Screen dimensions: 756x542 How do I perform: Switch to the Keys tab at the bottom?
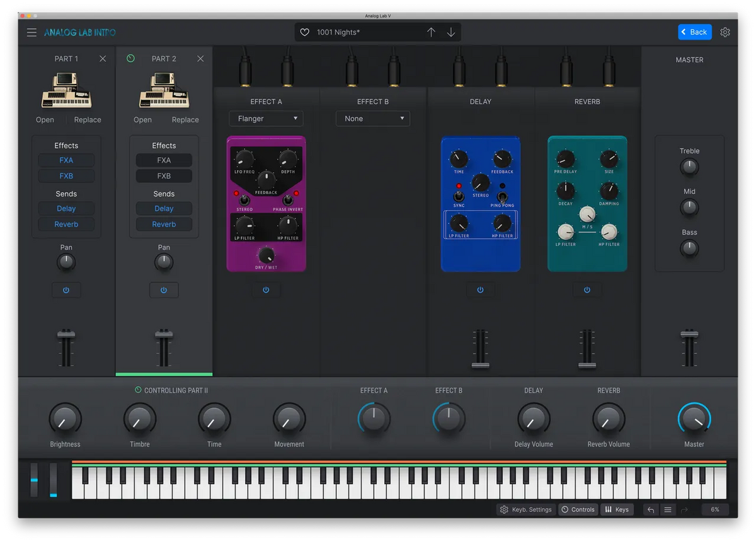click(x=617, y=509)
